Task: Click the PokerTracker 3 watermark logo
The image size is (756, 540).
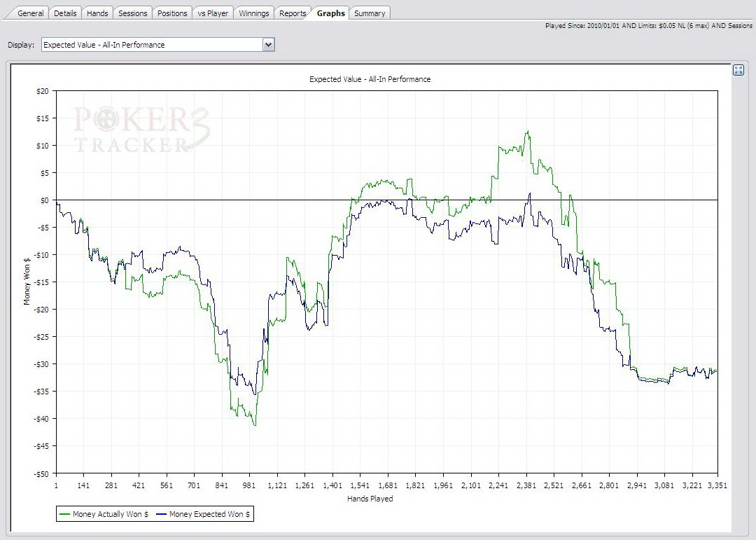Action: click(141, 130)
